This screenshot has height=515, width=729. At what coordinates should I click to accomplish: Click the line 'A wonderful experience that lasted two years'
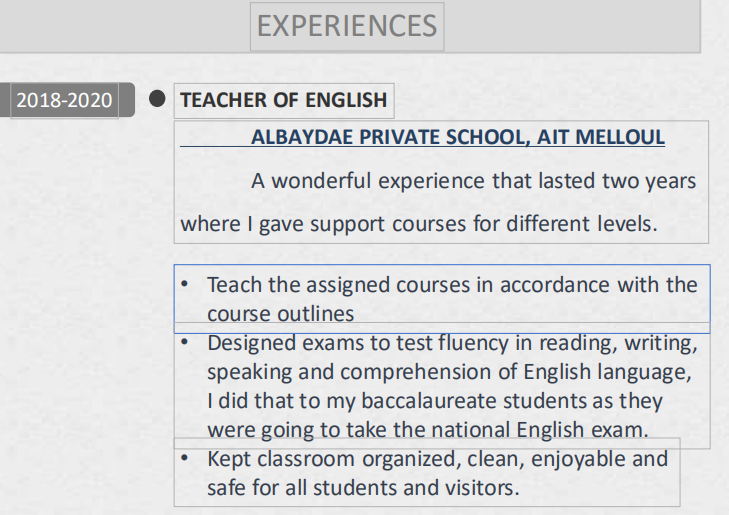(x=473, y=182)
